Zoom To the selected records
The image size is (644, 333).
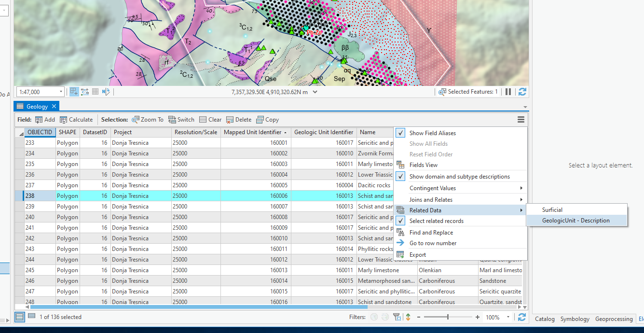[x=148, y=120]
